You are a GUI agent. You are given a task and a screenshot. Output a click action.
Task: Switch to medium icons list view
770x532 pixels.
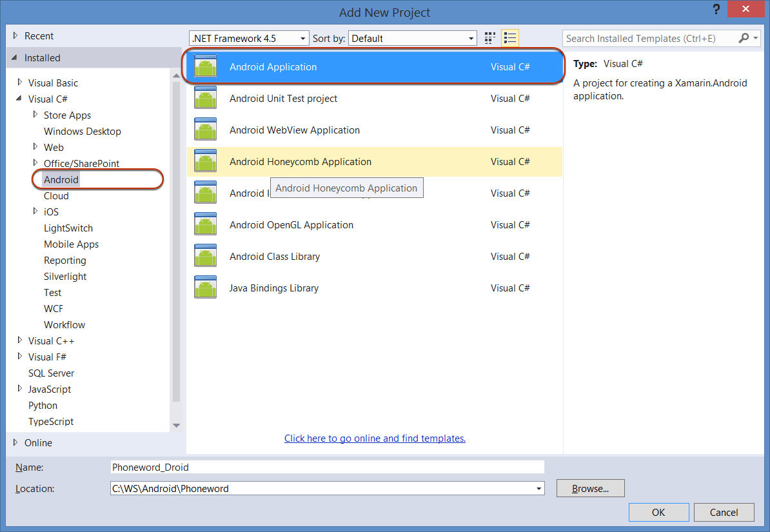(510, 39)
